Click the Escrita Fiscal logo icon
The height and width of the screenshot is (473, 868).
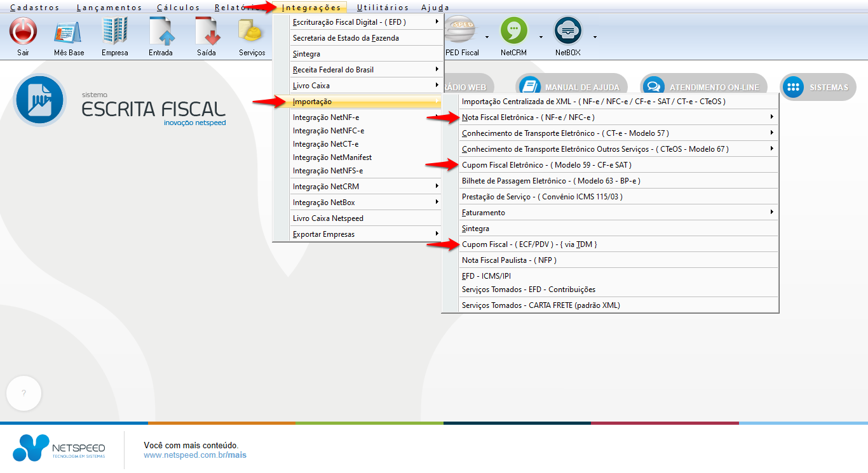[x=39, y=100]
